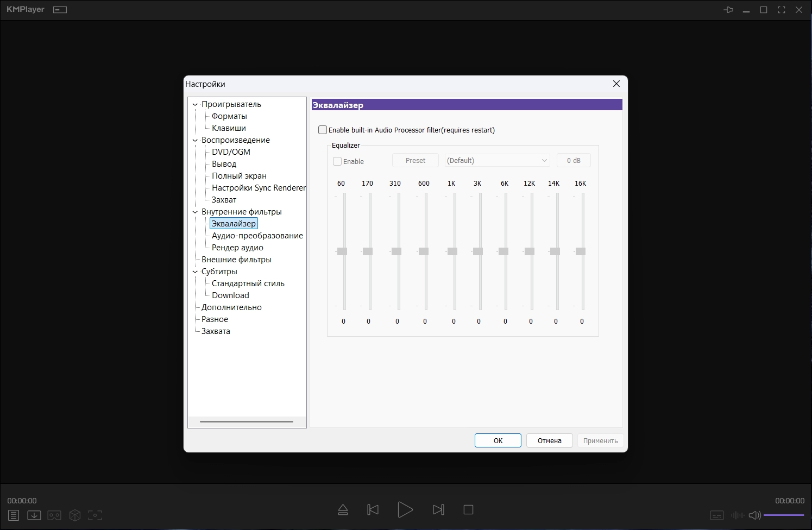
Task: Collapse the Проигрыватель tree node
Action: (x=195, y=104)
